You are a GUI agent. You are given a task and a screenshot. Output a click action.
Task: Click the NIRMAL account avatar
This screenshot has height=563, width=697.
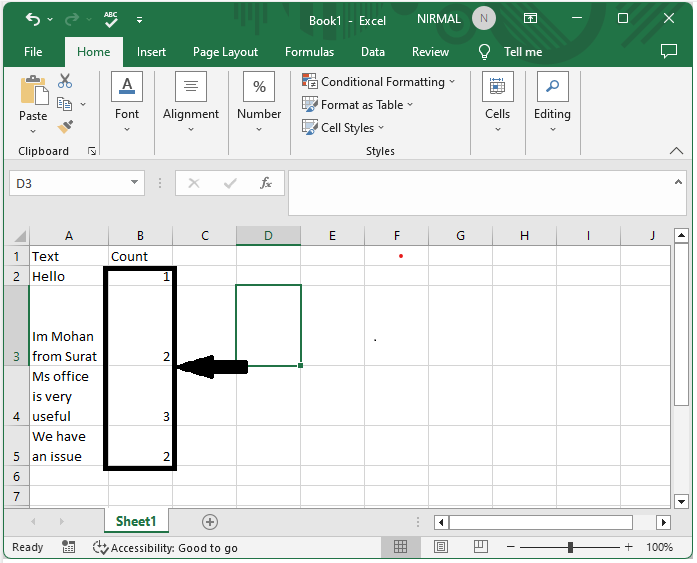(x=484, y=19)
